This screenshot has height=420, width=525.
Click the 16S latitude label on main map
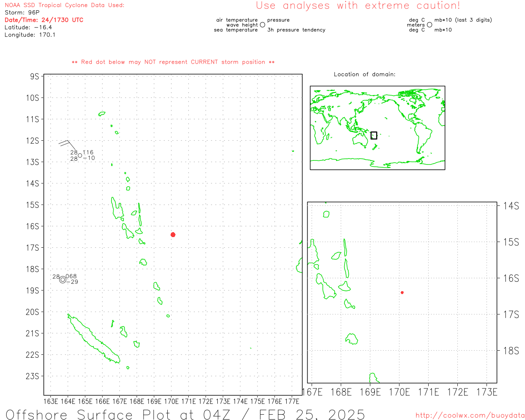[32, 226]
